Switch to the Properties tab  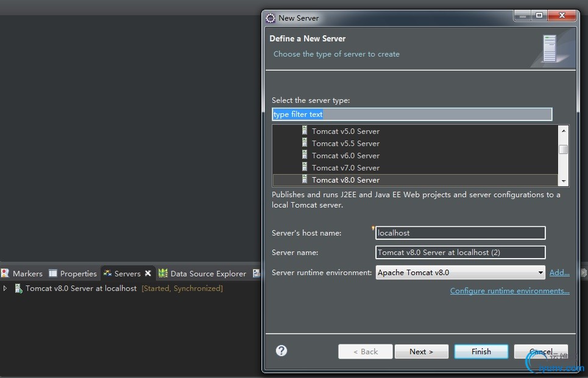[x=73, y=273]
